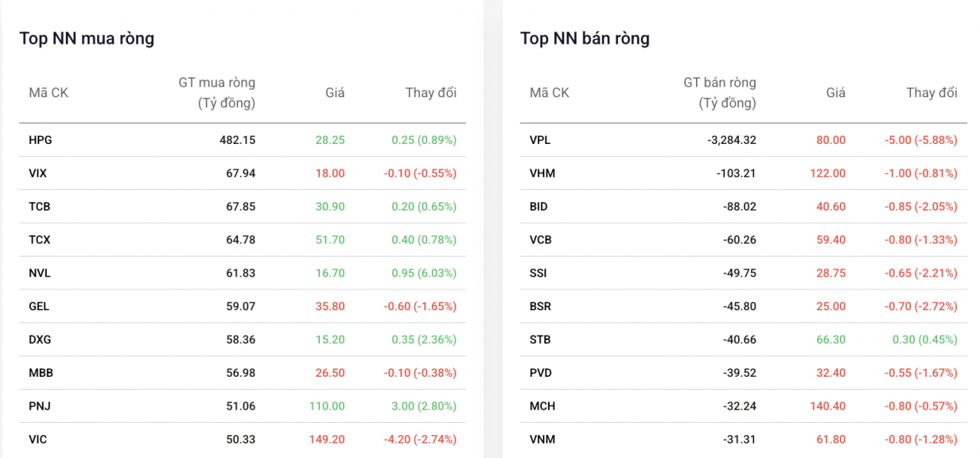980x458 pixels.
Task: Click the VHM stock code
Action: tap(542, 174)
